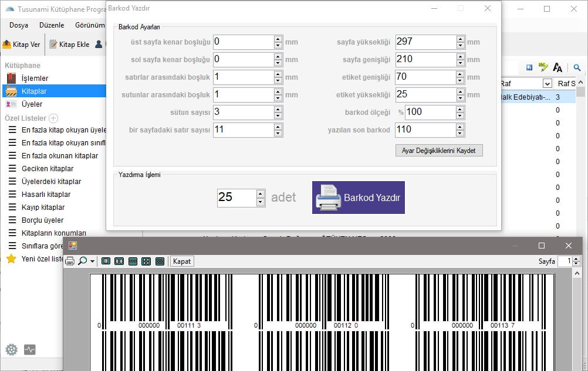The width and height of the screenshot is (588, 371).
Task: Increase etiket genişliği with up arrow
Action: 461,74
